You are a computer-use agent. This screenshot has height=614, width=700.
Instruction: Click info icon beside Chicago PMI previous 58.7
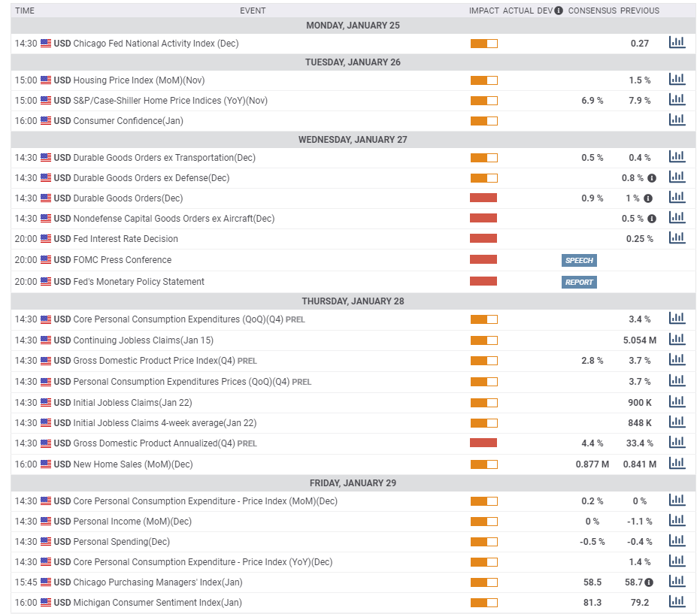[648, 582]
